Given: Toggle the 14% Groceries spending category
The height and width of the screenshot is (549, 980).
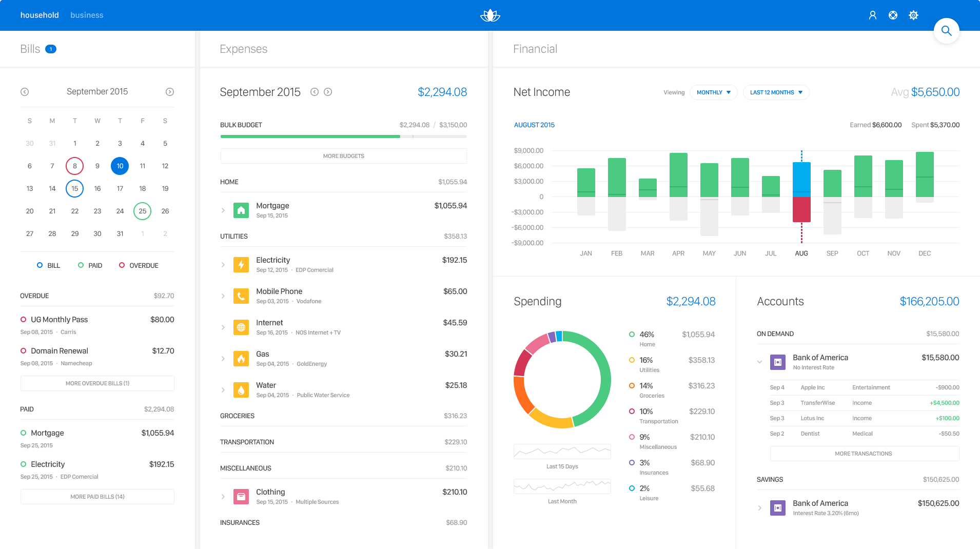Looking at the screenshot, I should point(672,390).
